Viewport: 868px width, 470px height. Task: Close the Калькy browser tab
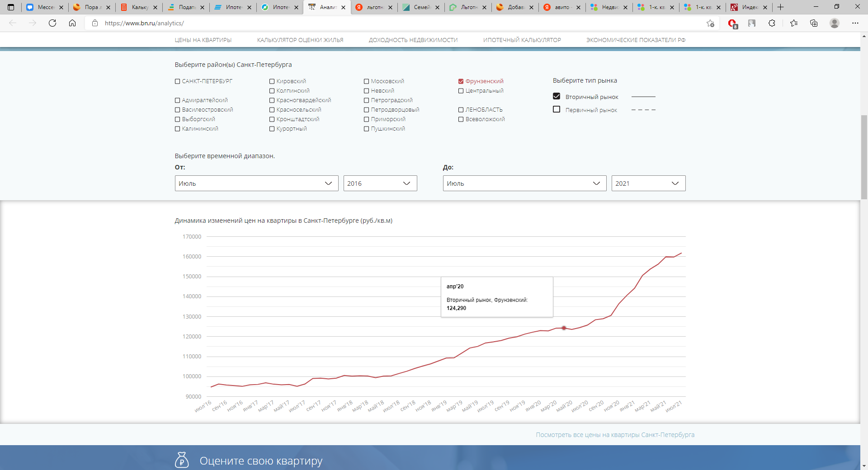pos(155,7)
